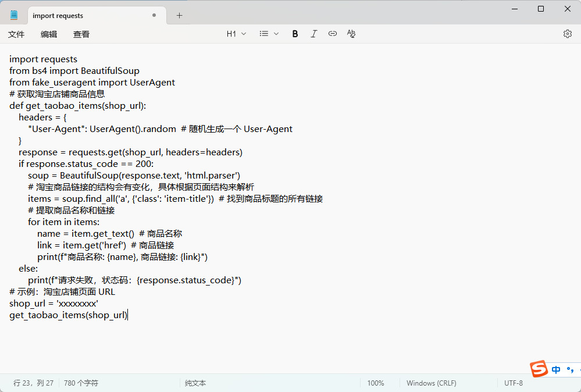Click the Windows (CRLF) line ending indicator
The image size is (581, 392).
tap(432, 383)
